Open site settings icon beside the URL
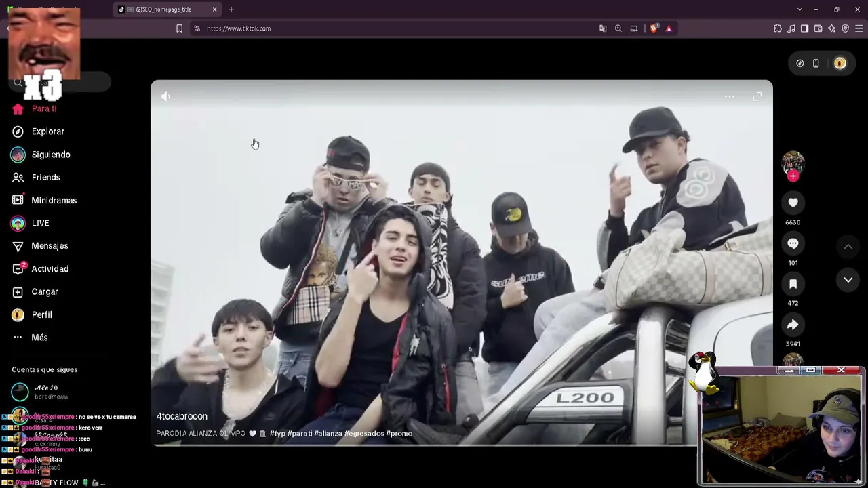The width and height of the screenshot is (868, 488). 197,28
